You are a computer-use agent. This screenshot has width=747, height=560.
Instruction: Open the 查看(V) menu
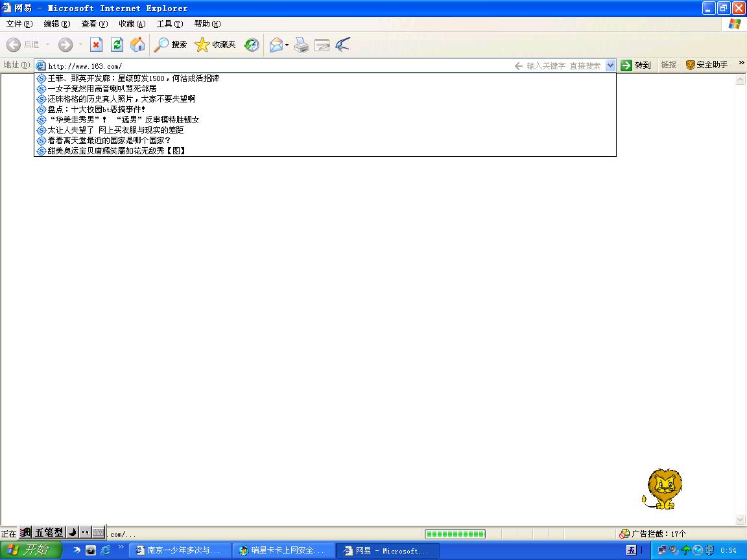(x=94, y=24)
